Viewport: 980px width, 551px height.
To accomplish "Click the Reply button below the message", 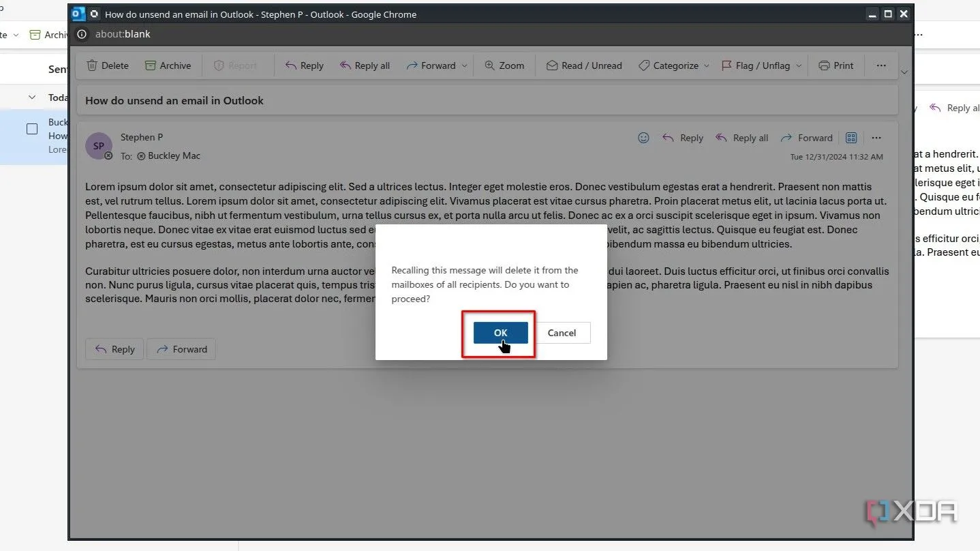I will tap(114, 349).
